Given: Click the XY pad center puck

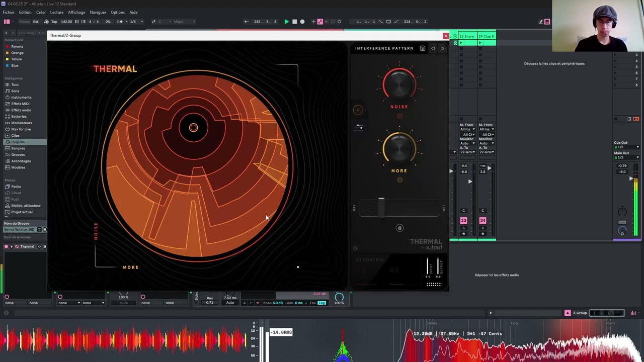Looking at the screenshot, I should pos(193,128).
